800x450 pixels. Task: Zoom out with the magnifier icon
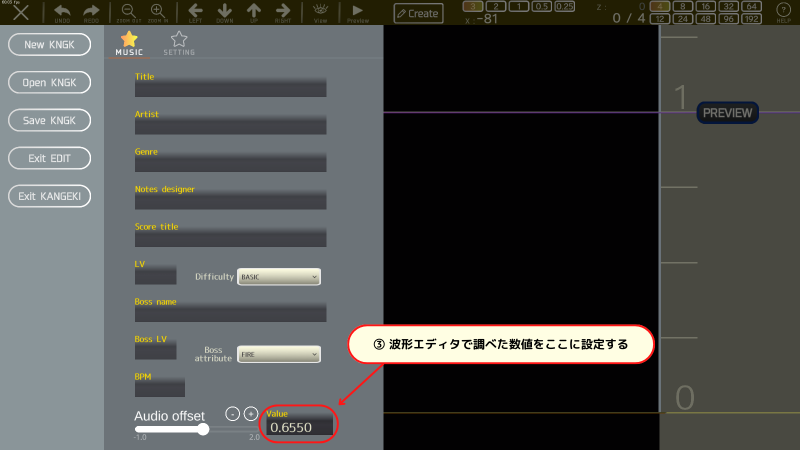128,11
